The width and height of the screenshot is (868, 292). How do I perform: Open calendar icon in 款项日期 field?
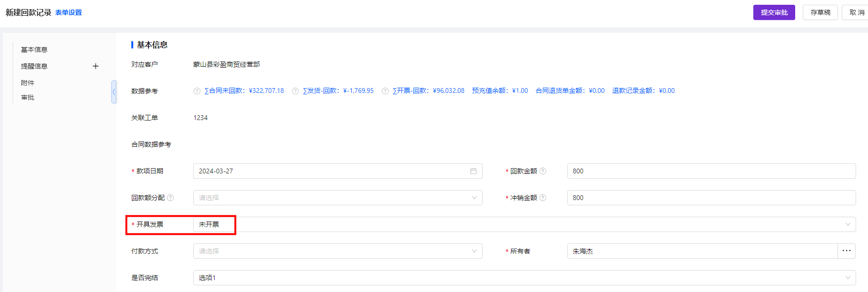473,171
